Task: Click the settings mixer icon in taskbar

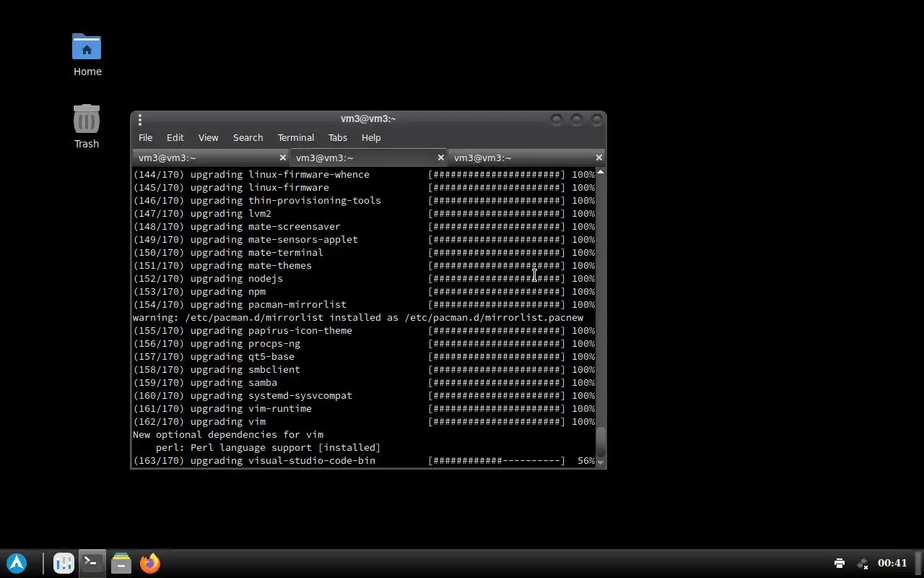Action: [64, 564]
